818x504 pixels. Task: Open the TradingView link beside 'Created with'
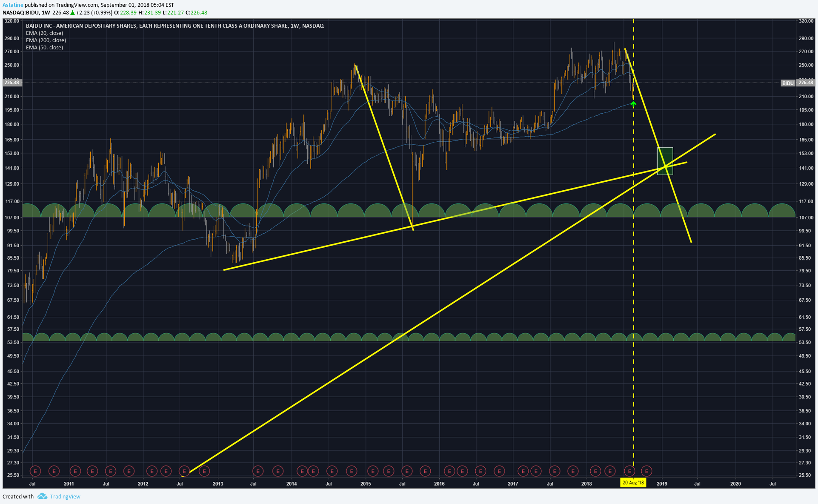(65, 496)
